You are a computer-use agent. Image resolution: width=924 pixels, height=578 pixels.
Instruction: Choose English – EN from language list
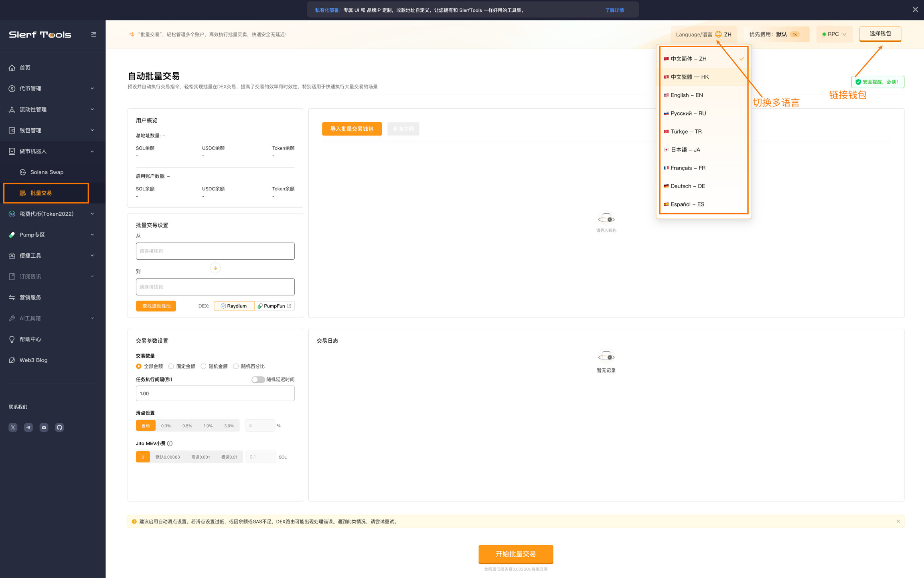tap(687, 95)
